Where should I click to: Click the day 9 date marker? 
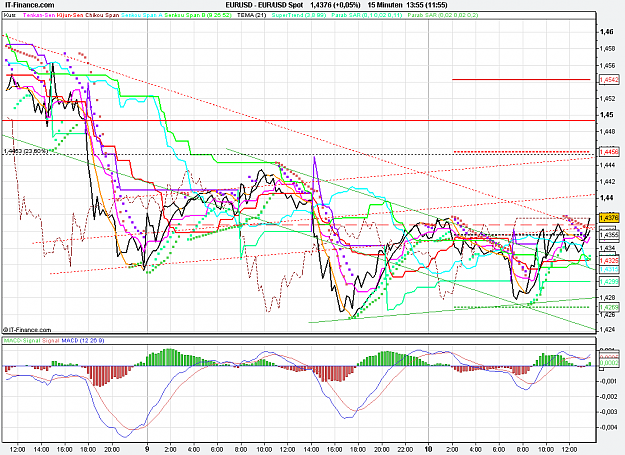click(147, 449)
